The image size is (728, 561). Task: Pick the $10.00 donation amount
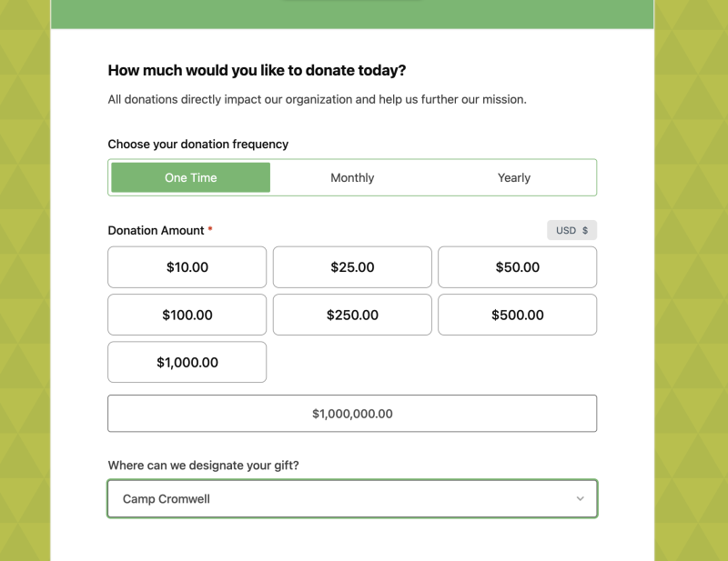[x=187, y=267]
